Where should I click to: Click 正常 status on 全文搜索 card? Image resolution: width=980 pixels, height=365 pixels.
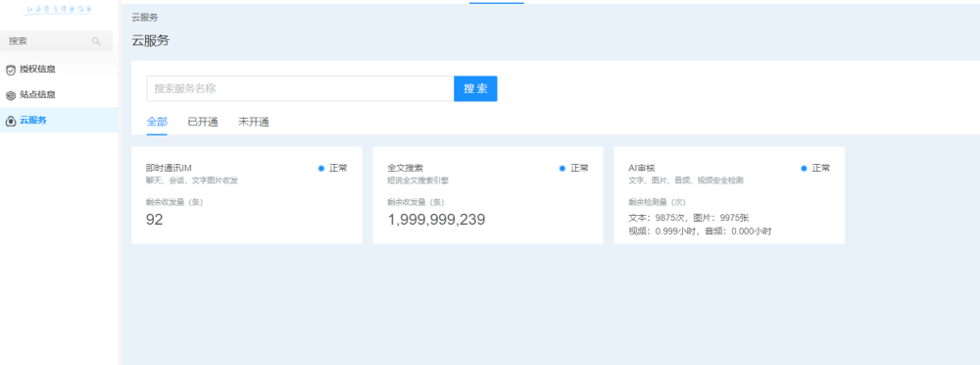coord(579,168)
